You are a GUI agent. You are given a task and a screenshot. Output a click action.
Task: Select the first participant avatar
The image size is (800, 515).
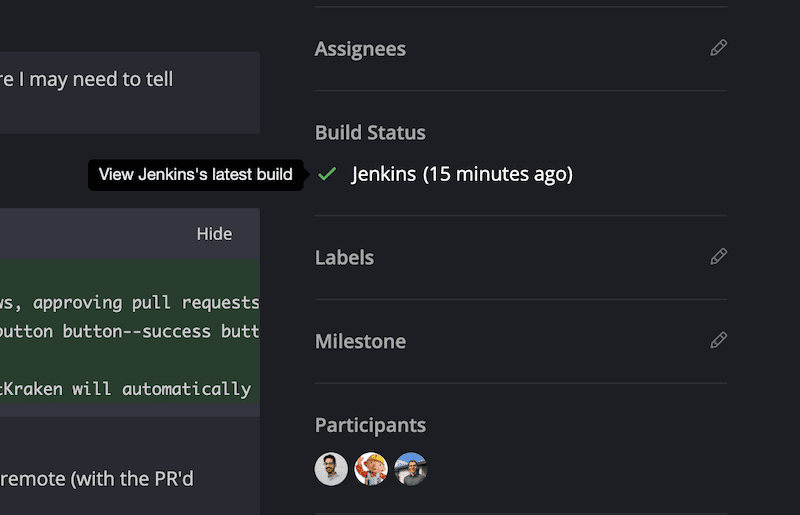pyautogui.click(x=331, y=469)
